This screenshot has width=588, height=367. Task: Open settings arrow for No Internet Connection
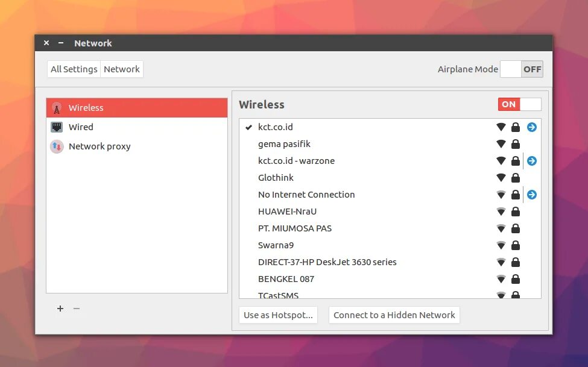point(531,195)
